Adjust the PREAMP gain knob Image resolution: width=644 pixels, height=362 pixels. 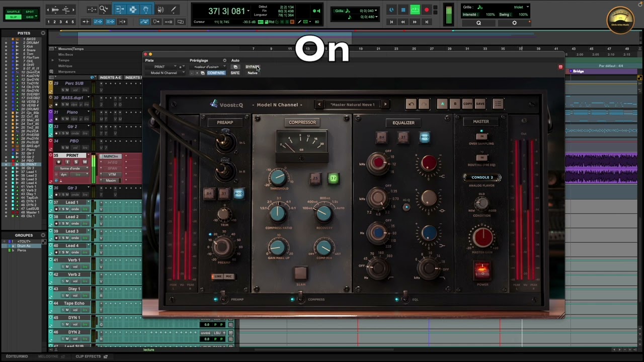pos(222,246)
